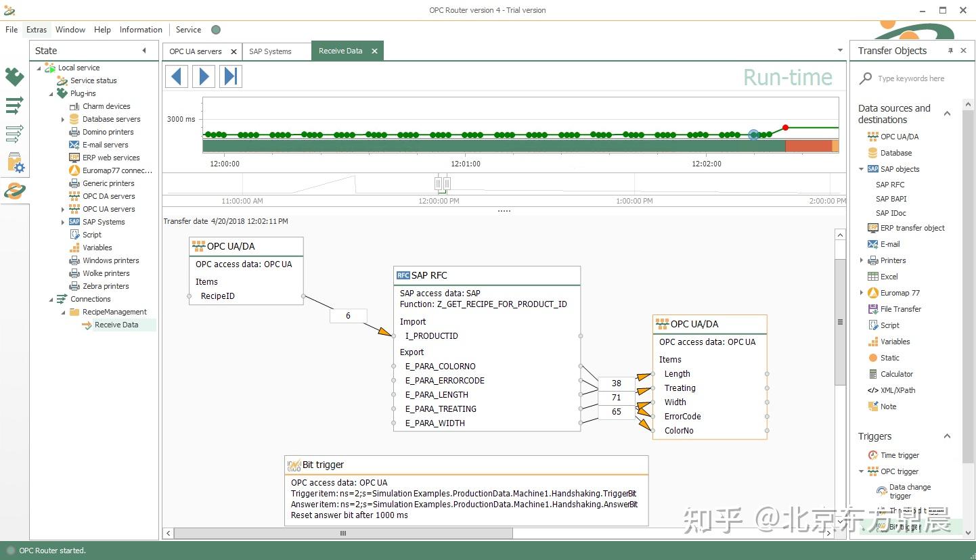
Task: Click the red error marker on timeline
Action: [x=785, y=127]
